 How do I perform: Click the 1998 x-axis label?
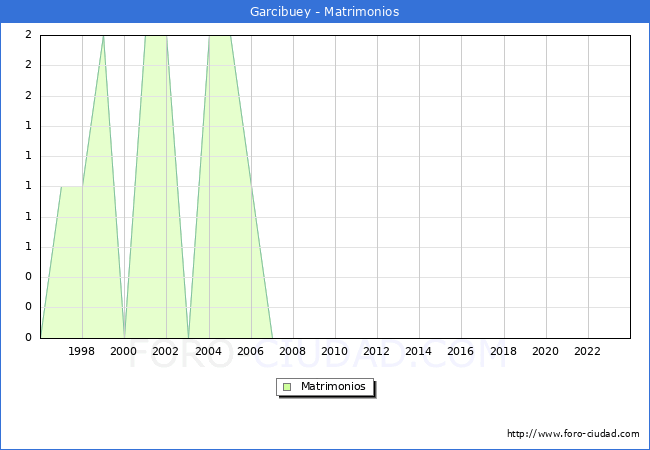pyautogui.click(x=81, y=351)
